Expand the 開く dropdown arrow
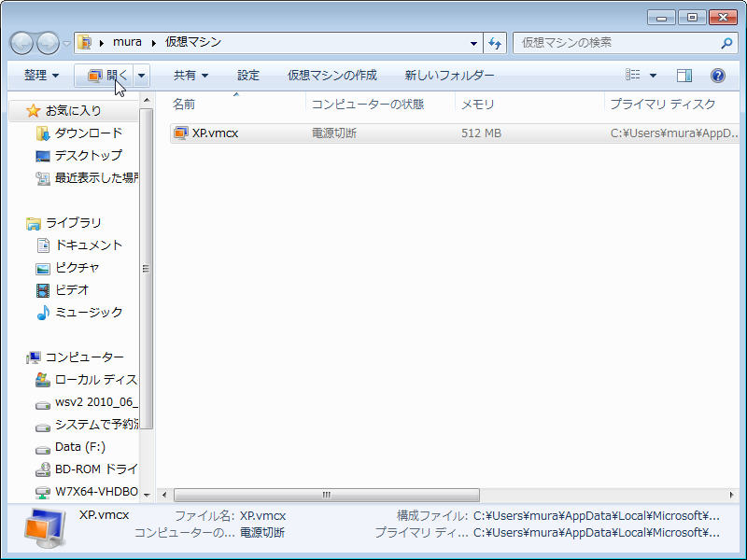The height and width of the screenshot is (560, 747). point(142,76)
